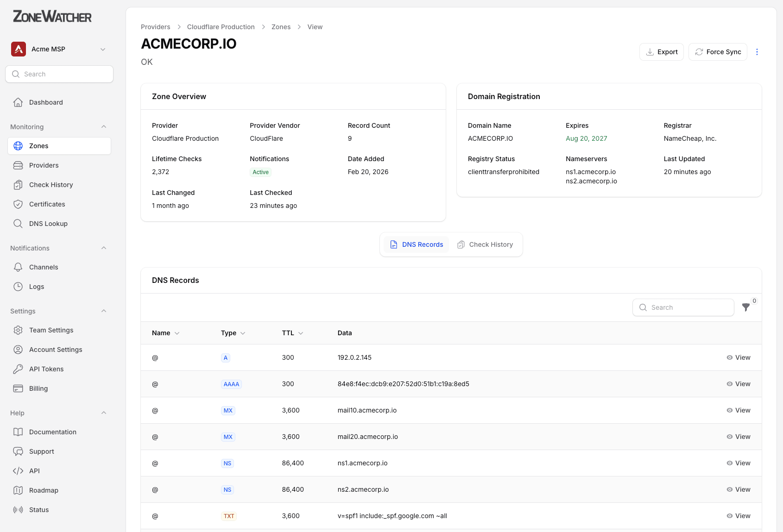Open the Certificates page
This screenshot has height=532, width=783.
[47, 204]
